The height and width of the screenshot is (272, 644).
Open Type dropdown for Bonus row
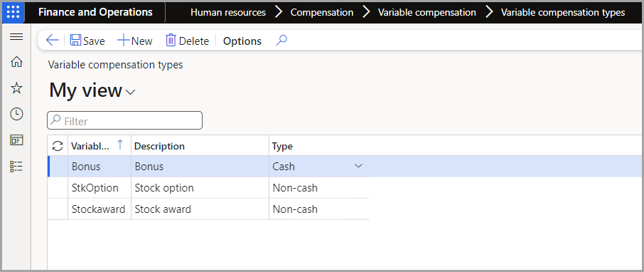[x=358, y=166]
